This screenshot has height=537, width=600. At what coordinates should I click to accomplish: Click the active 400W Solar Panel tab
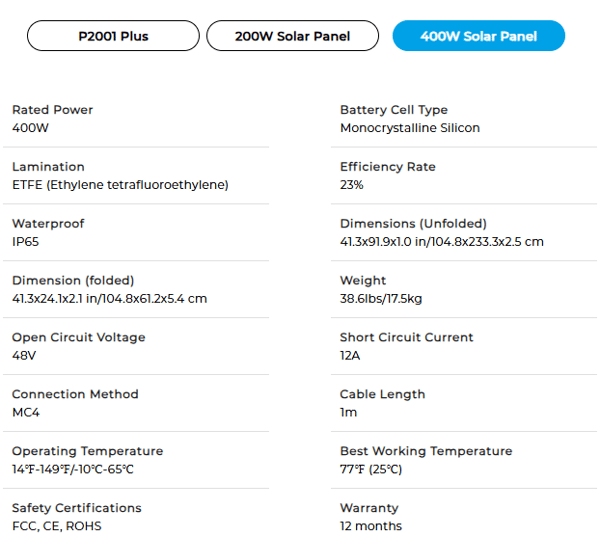tap(478, 36)
